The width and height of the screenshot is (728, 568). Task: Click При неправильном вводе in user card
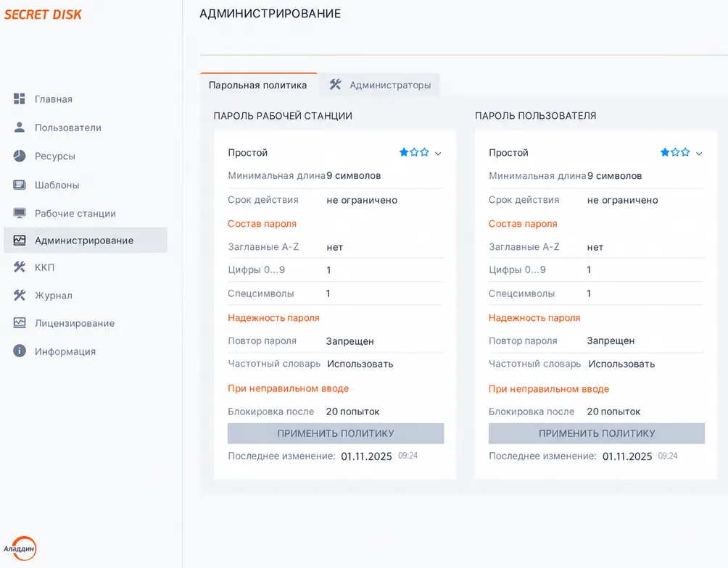[549, 389]
